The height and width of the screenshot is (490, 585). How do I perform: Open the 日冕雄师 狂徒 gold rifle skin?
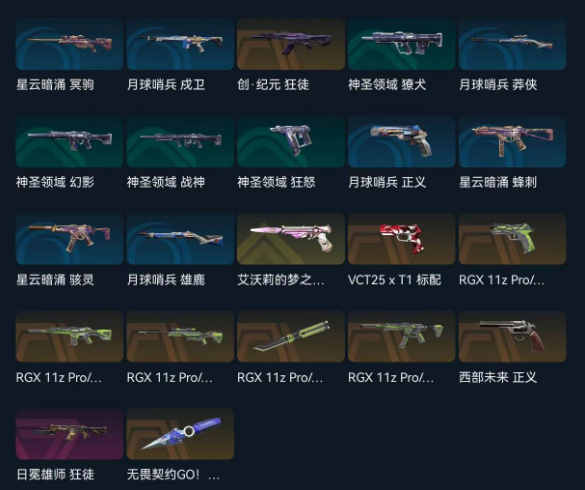[69, 434]
